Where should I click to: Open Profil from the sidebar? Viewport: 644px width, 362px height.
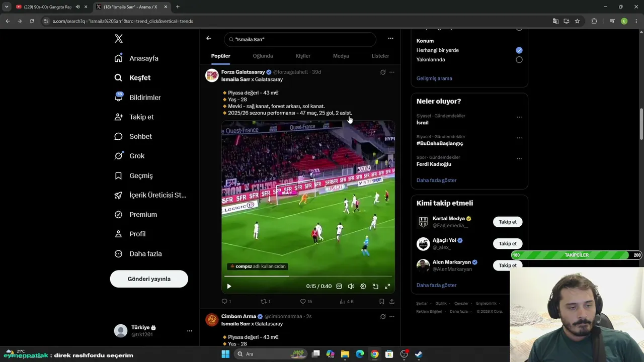[x=130, y=234]
